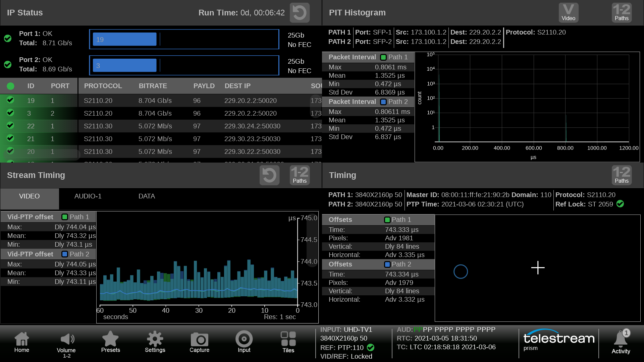Sort the stream table by PAYLD column

[204, 86]
